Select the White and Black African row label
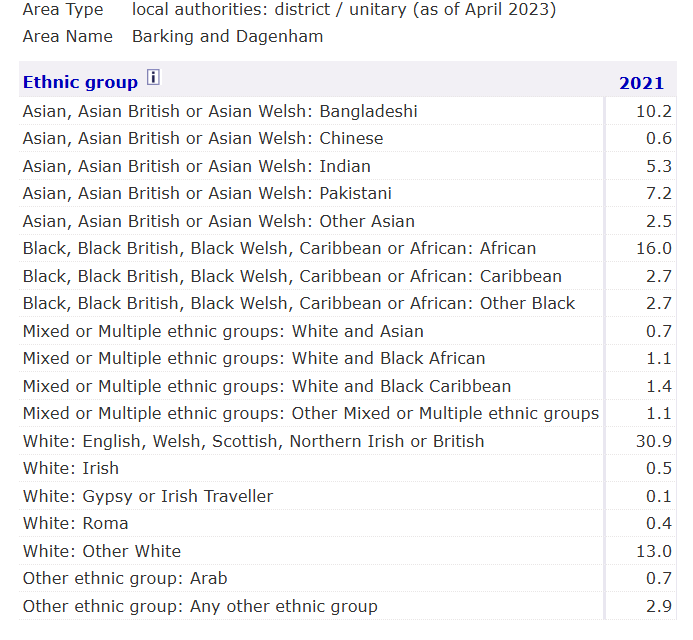The image size is (693, 640). click(254, 358)
